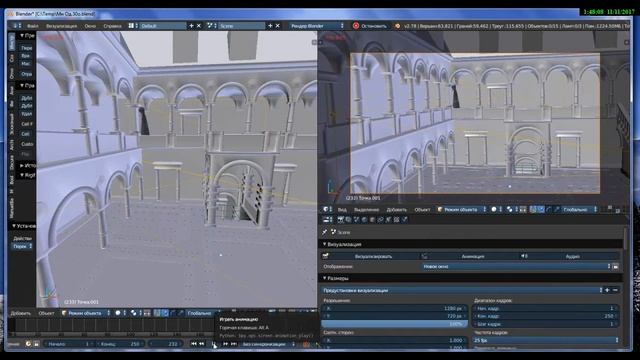Open the Вид menu in right viewport
This screenshot has width=640, height=360.
coord(342,209)
